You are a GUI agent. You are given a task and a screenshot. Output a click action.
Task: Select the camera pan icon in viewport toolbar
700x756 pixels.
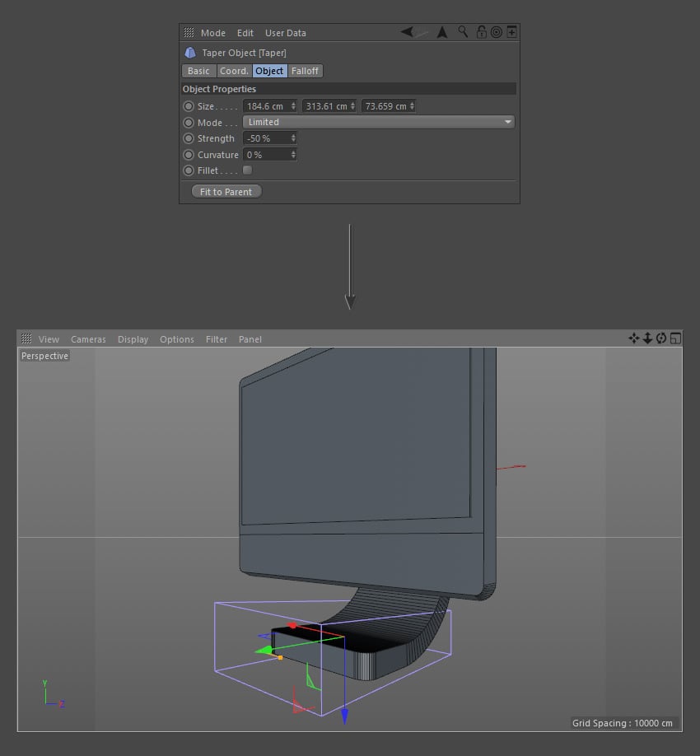[x=634, y=338]
